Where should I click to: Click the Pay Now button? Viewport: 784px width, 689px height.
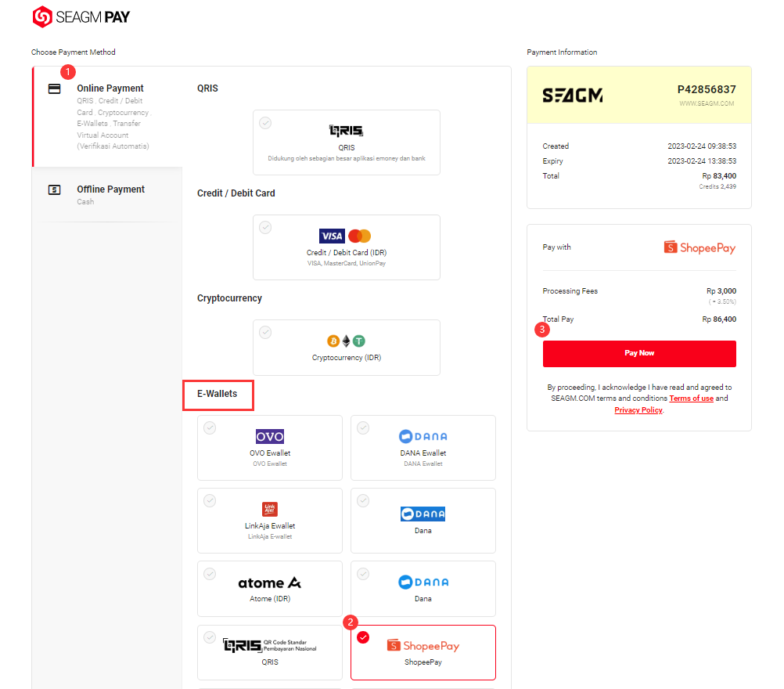[x=639, y=353]
